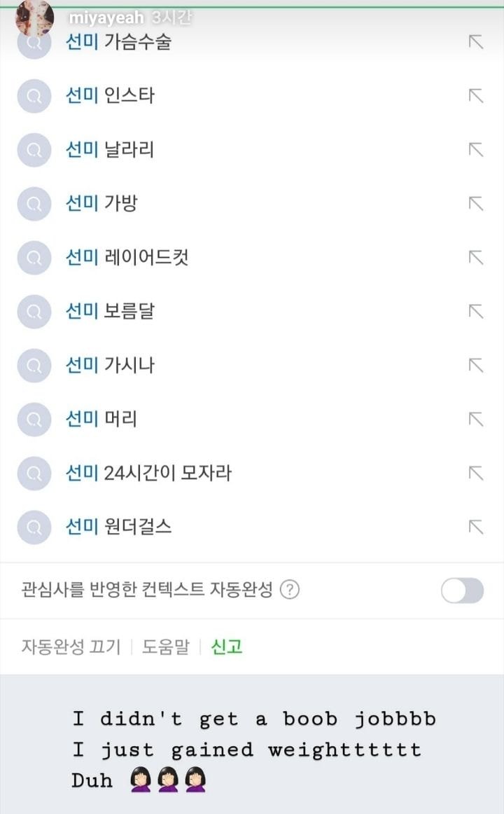Select the 선미 가슴수술 suggestion

[x=118, y=41]
